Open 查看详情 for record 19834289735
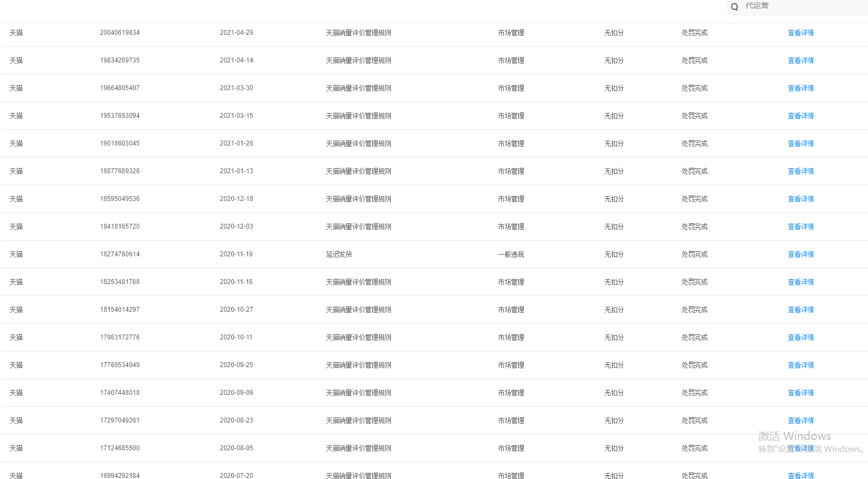The width and height of the screenshot is (868, 479). [x=801, y=60]
